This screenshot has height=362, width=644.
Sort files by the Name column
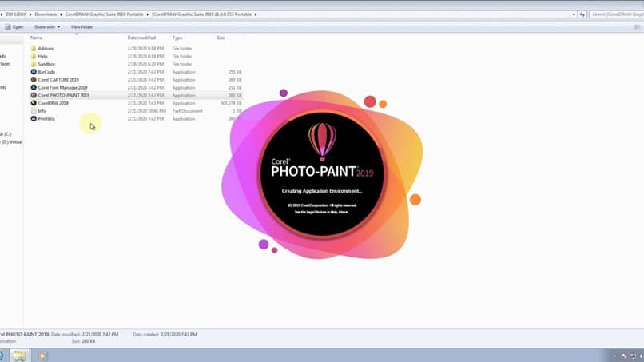tap(36, 38)
